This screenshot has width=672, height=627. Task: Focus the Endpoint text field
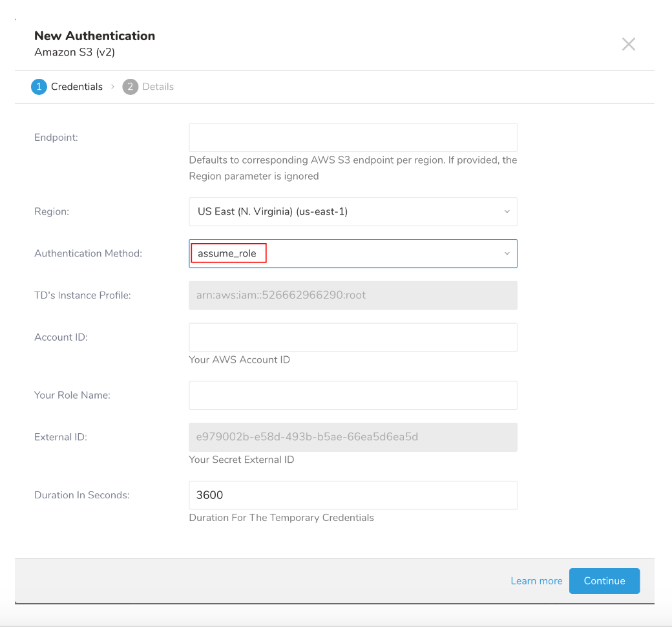pos(353,138)
